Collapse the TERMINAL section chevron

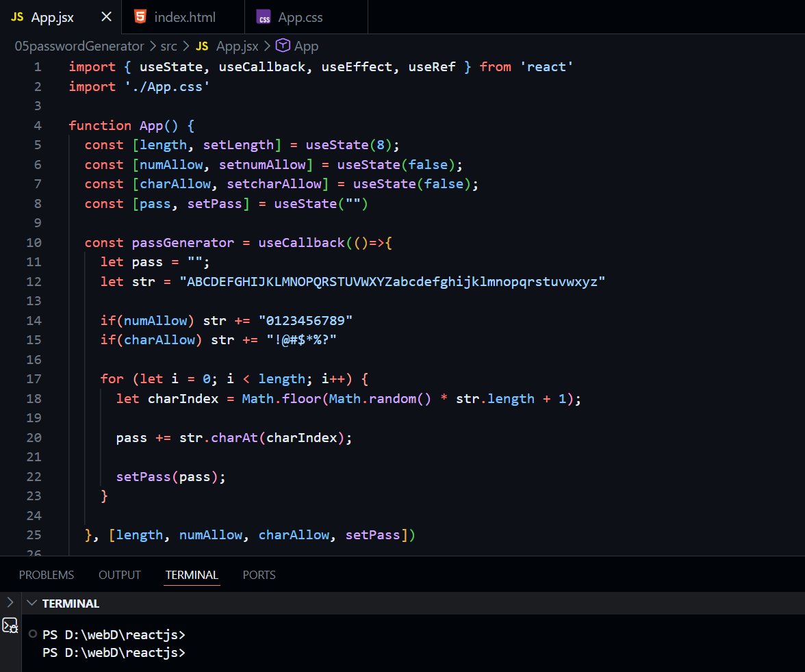[31, 603]
